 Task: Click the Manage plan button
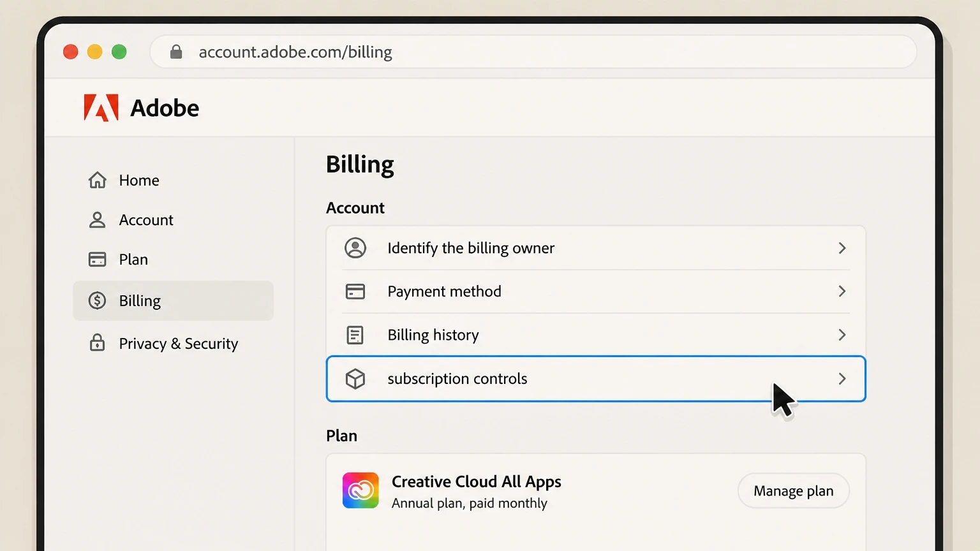(x=794, y=490)
